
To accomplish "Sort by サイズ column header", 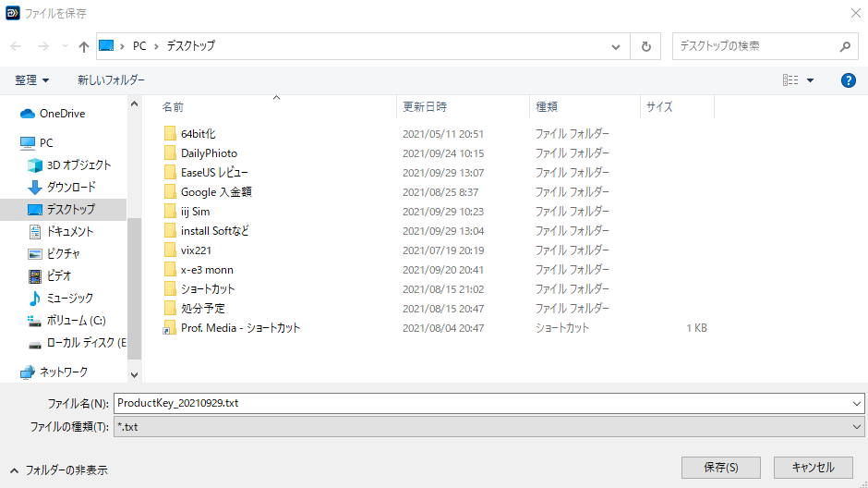I will click(x=659, y=107).
